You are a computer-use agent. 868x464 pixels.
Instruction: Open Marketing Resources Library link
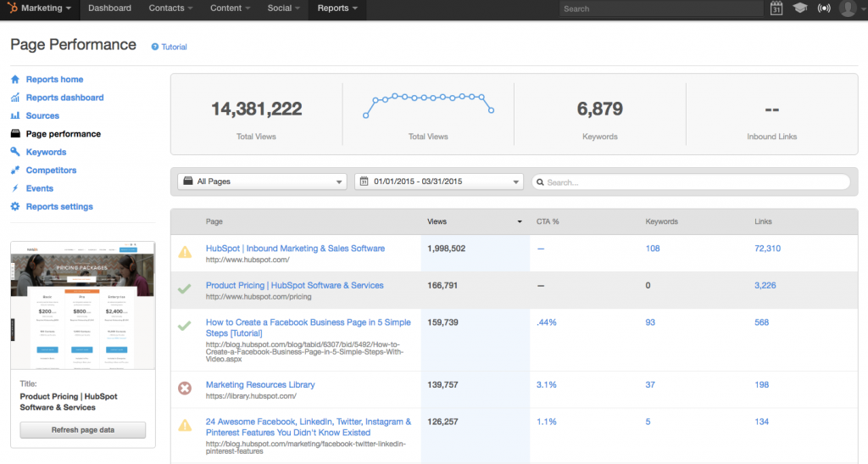(260, 385)
